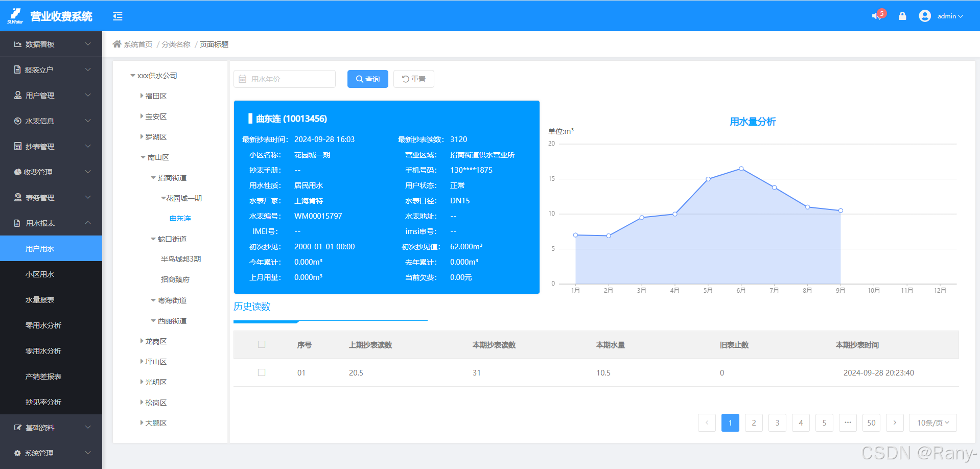The width and height of the screenshot is (980, 469).
Task: Tick the header select-all checkbox in 历史读数 table
Action: coord(262,344)
